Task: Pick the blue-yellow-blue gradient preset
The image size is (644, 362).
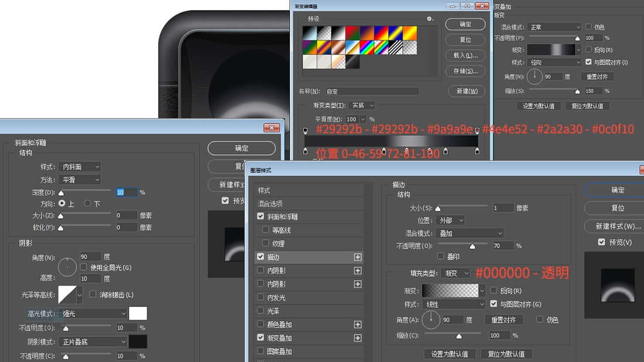Action: 396,33
